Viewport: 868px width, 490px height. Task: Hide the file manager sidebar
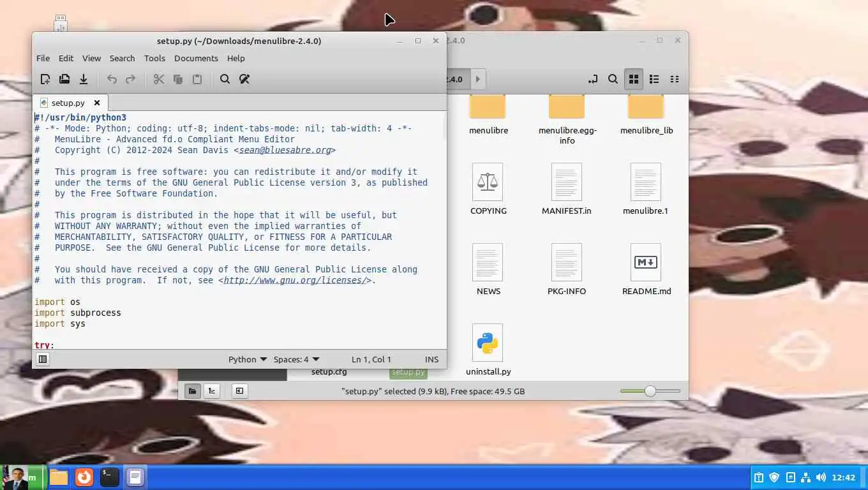(239, 391)
